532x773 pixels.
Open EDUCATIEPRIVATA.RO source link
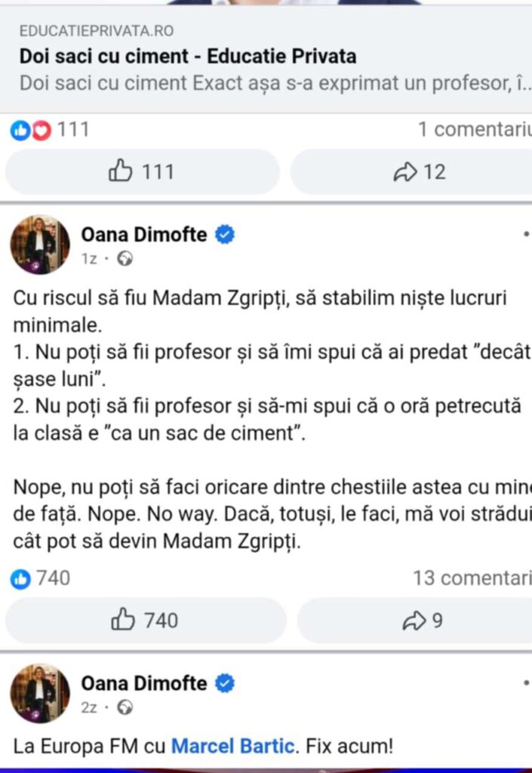point(96,31)
